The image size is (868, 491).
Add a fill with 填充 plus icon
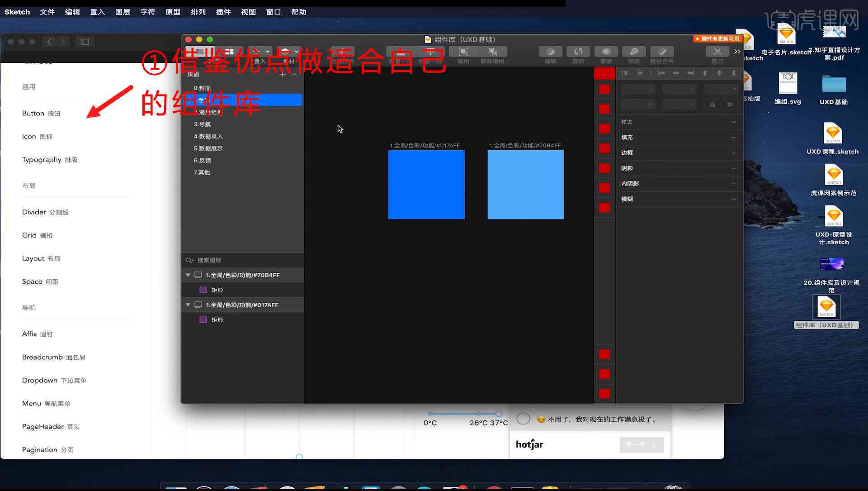click(734, 137)
